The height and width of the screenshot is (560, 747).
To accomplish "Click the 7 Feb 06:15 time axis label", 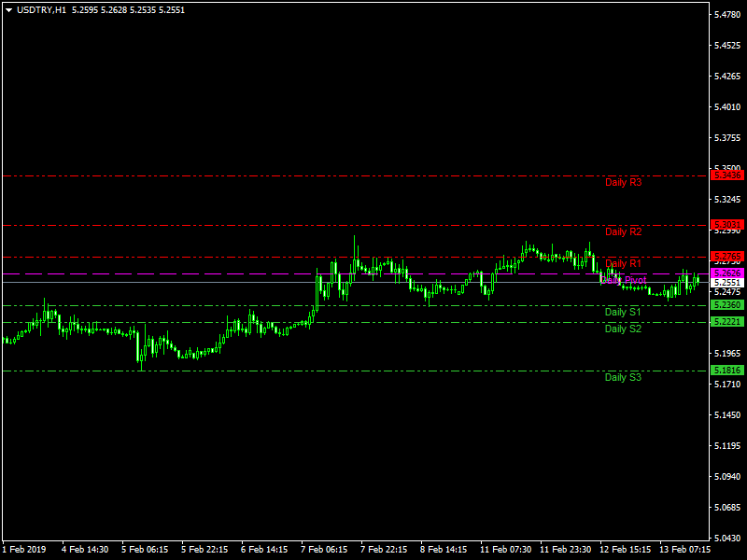I will [326, 550].
